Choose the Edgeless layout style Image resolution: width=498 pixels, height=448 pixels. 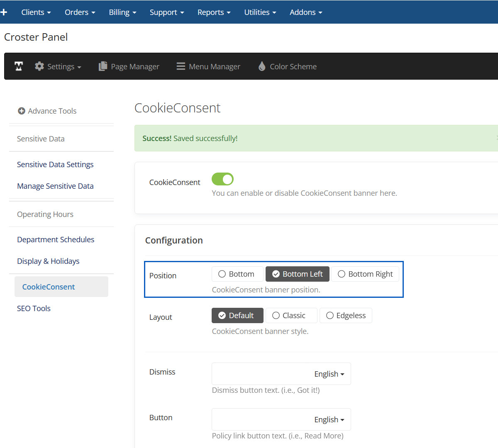pyautogui.click(x=346, y=316)
